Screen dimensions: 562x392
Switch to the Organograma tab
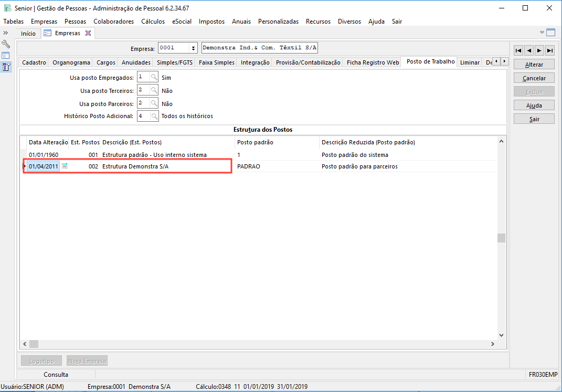[x=71, y=62]
